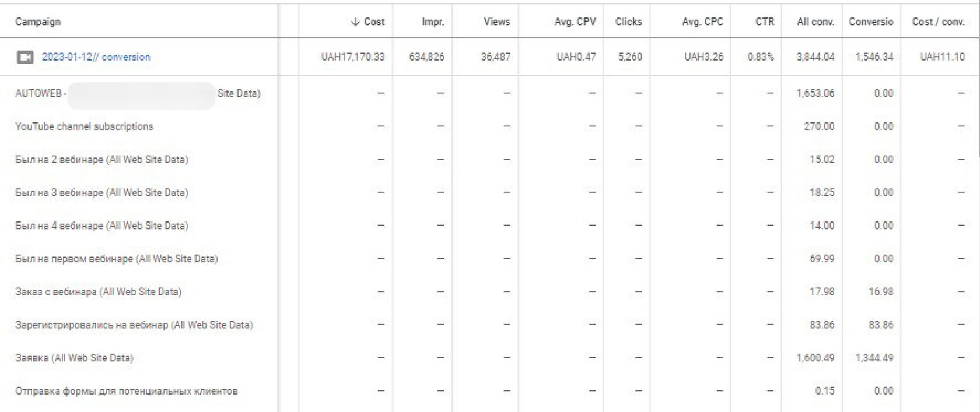This screenshot has width=980, height=412.
Task: Sort by the Impr. column header
Action: tap(433, 22)
